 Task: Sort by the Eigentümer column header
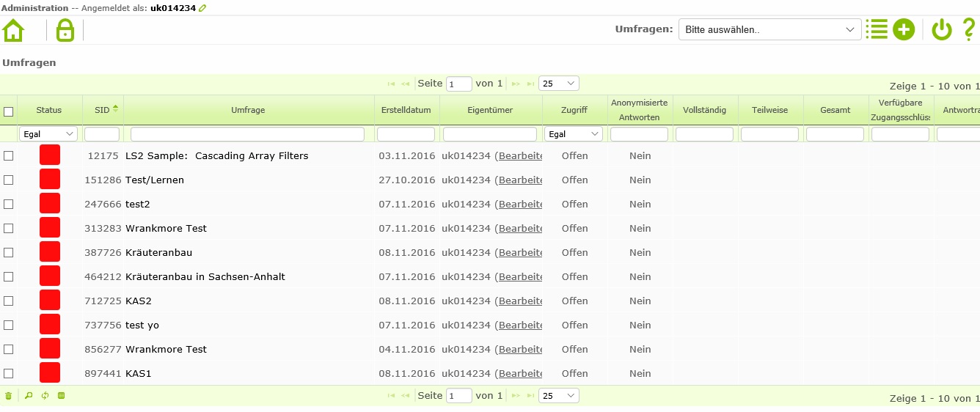pos(490,110)
